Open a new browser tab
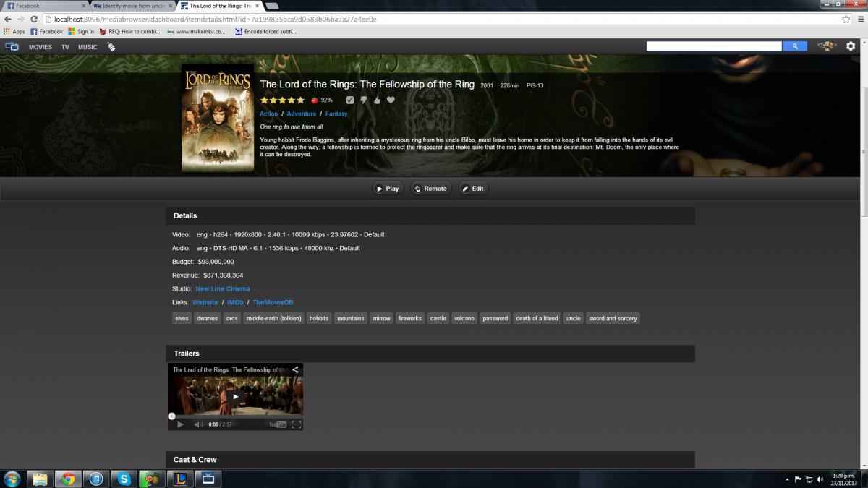 click(x=273, y=6)
